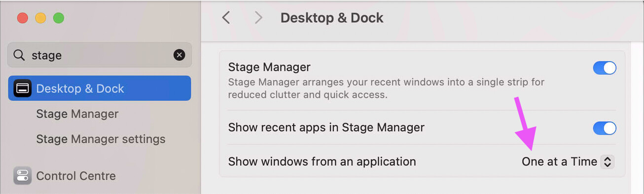Click the up-down stepper arrows beside One at a Time
Viewport: 644px width, 194px height.
point(608,162)
